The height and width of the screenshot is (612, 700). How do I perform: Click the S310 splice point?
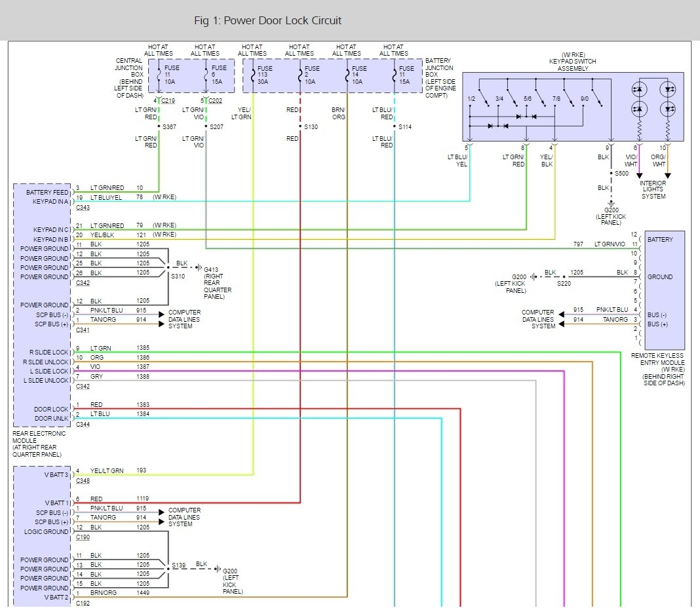168,267
